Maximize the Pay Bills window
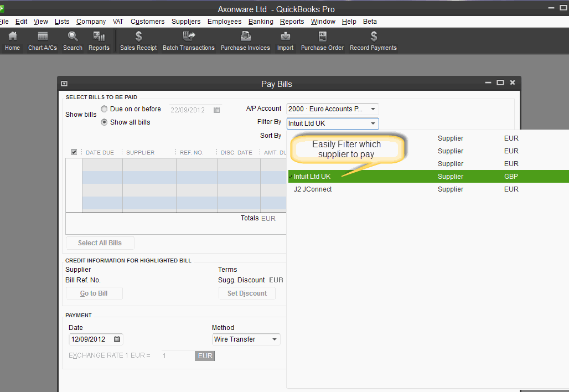The height and width of the screenshot is (392, 569). pyautogui.click(x=500, y=82)
